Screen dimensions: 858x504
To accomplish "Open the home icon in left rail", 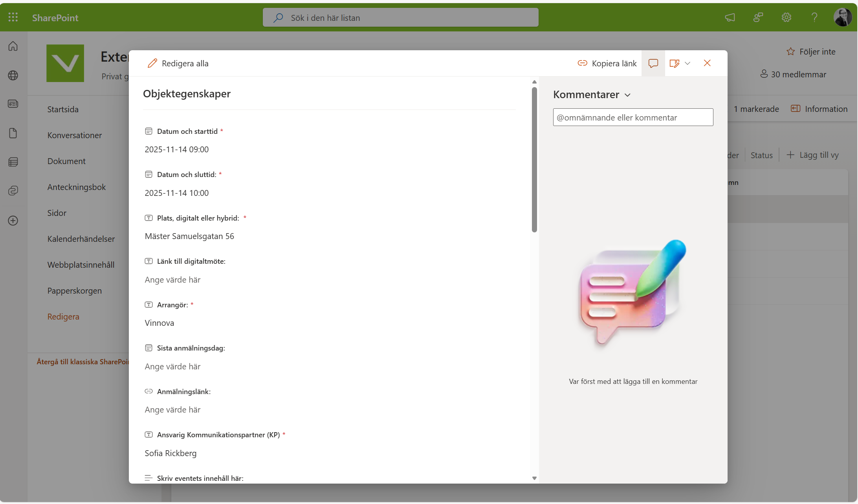I will pyautogui.click(x=13, y=46).
